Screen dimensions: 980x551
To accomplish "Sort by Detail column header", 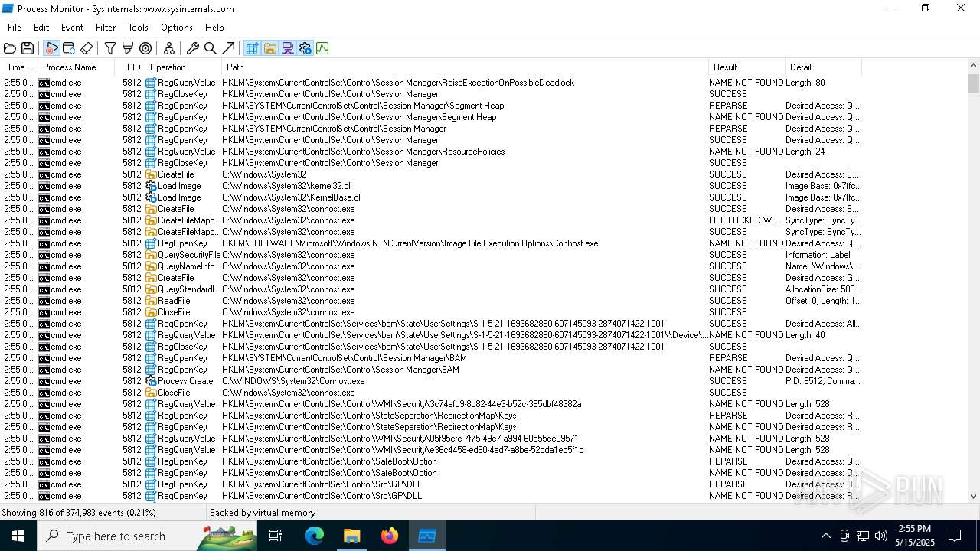I will point(823,67).
